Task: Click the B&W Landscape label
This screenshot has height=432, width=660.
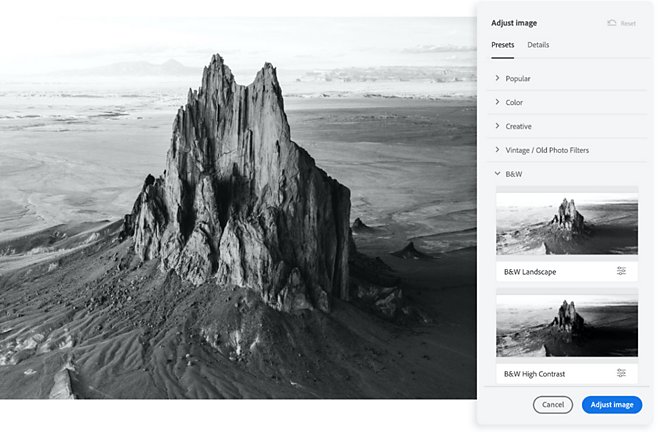Action: tap(530, 272)
